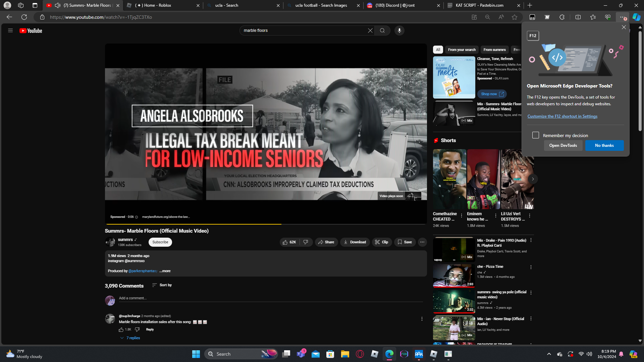Open the summrs channel avatar
Viewport: 644px width, 362px height.
click(x=110, y=242)
